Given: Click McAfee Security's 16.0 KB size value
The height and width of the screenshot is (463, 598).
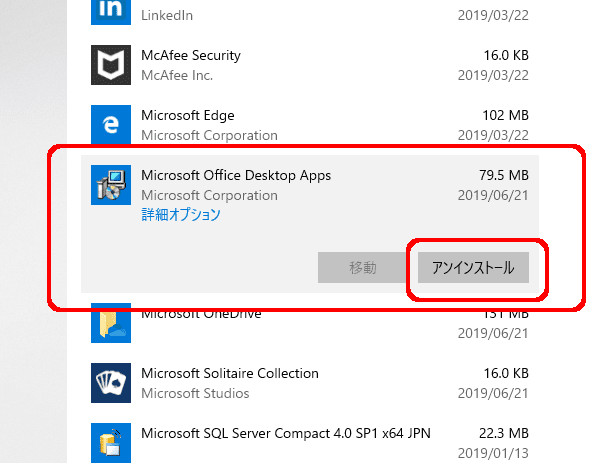Looking at the screenshot, I should click(x=506, y=55).
